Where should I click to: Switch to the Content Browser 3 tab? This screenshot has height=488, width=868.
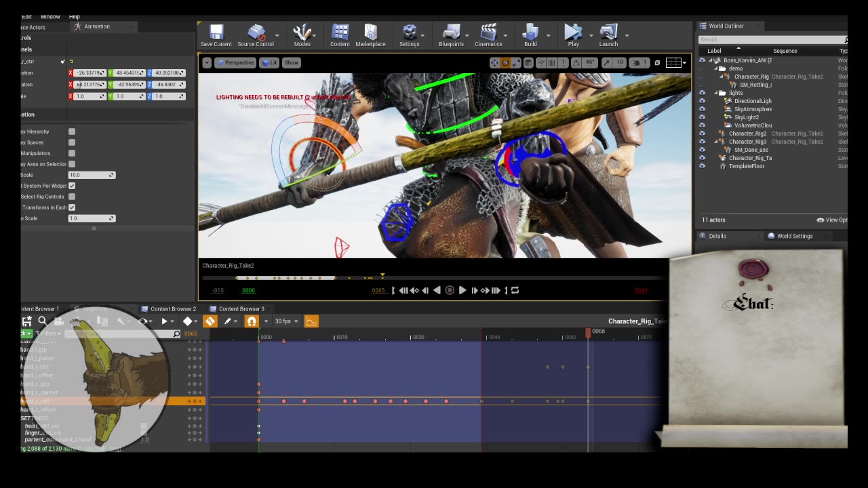pos(237,309)
